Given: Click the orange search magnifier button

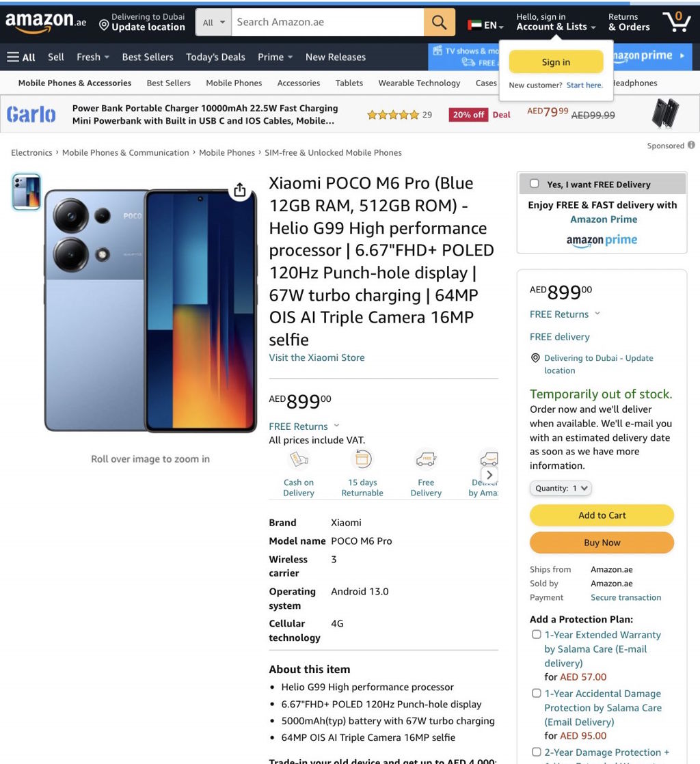Looking at the screenshot, I should [x=439, y=23].
